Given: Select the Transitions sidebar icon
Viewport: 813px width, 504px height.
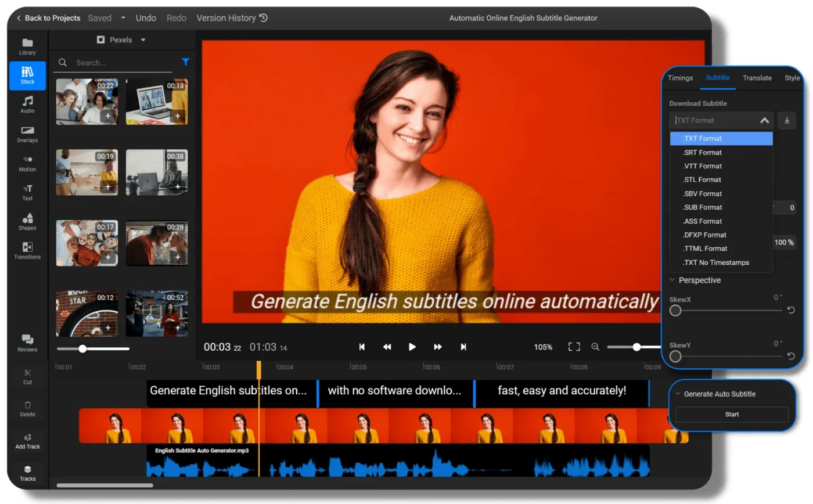Looking at the screenshot, I should coord(27,251).
